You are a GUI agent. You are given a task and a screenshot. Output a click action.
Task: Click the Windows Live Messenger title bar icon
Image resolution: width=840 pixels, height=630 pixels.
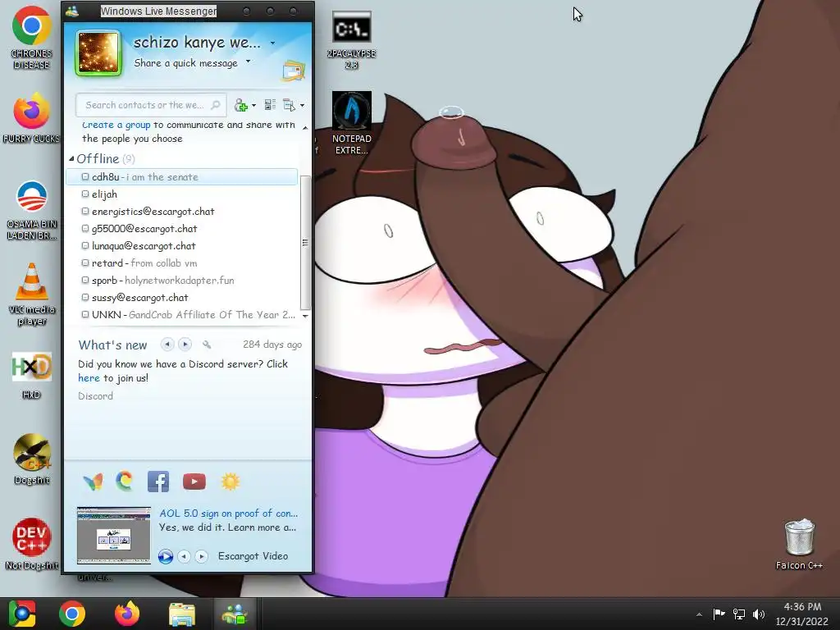72,11
